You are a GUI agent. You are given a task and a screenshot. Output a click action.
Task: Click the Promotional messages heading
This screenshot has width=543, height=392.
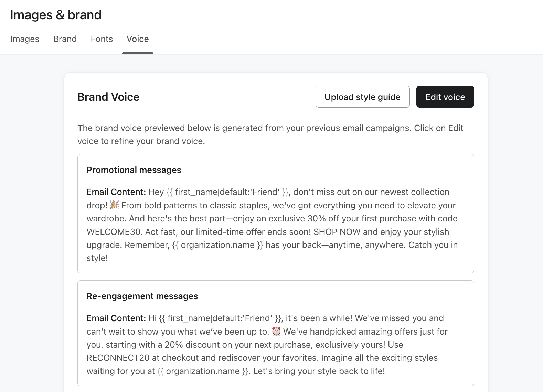coord(134,170)
